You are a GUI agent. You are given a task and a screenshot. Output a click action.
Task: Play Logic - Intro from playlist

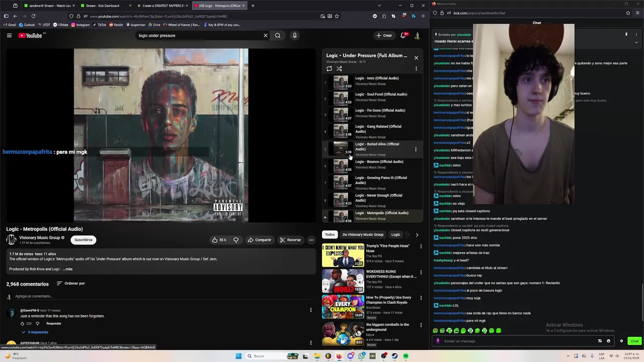372,82
